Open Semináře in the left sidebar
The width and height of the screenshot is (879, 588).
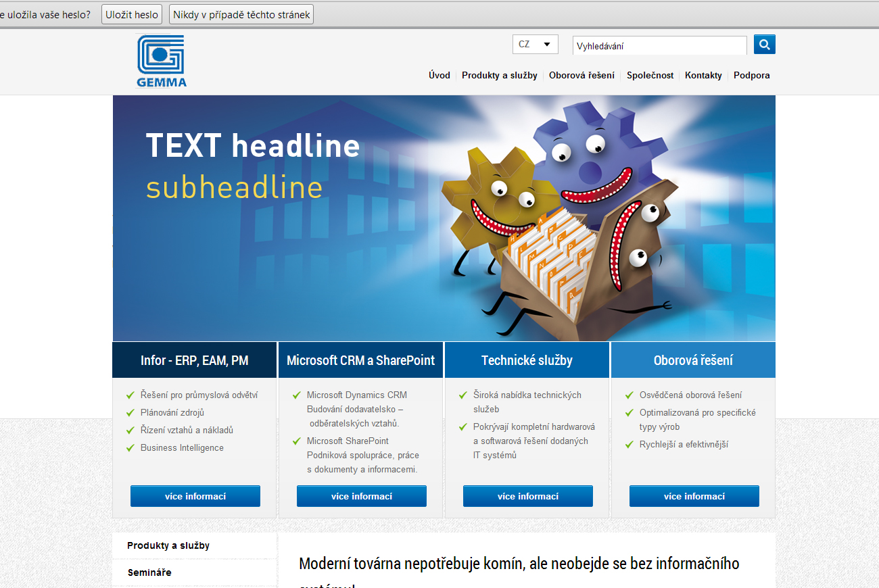[x=149, y=572]
